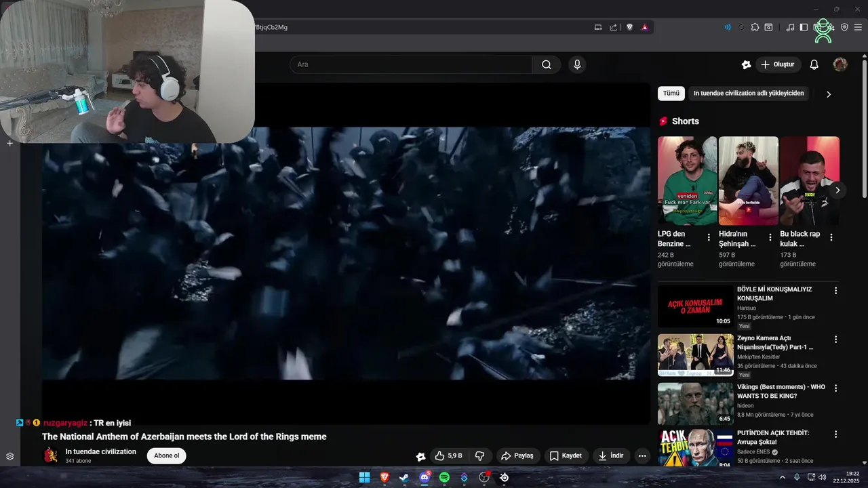This screenshot has width=868, height=488.
Task: Click the Kaydet save button
Action: coord(566,456)
